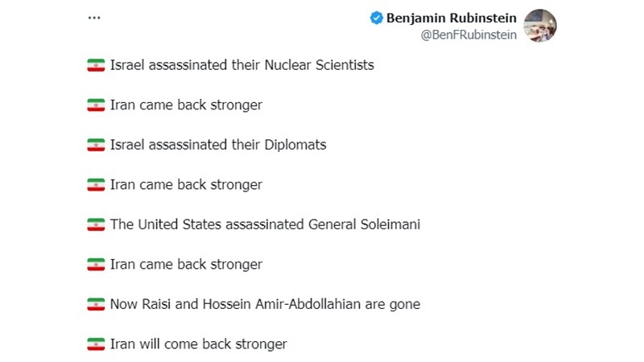
Task: Click the 'Iran came back stronger' line after Soleimani
Action: pos(186,265)
